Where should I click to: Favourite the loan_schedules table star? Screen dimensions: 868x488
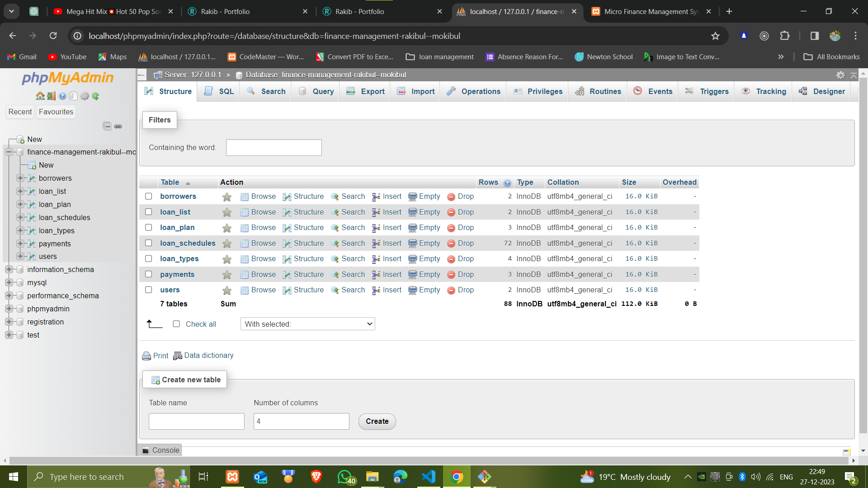227,244
